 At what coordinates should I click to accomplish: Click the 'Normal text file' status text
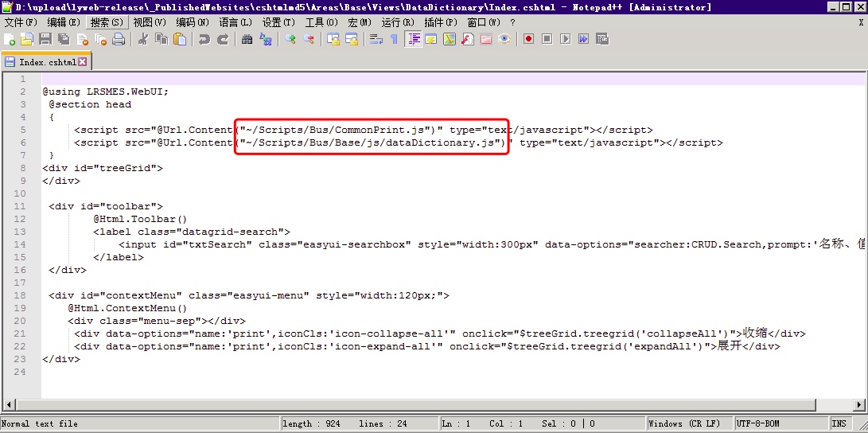pyautogui.click(x=39, y=423)
